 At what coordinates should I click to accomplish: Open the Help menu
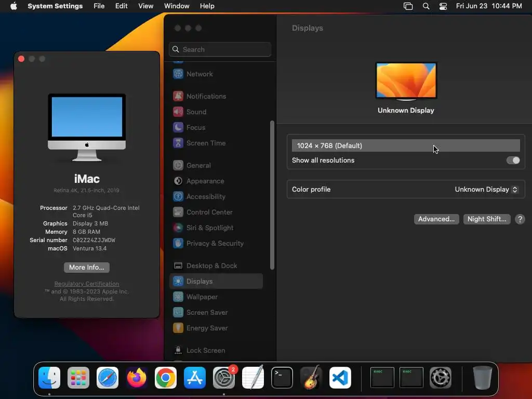[x=207, y=6]
